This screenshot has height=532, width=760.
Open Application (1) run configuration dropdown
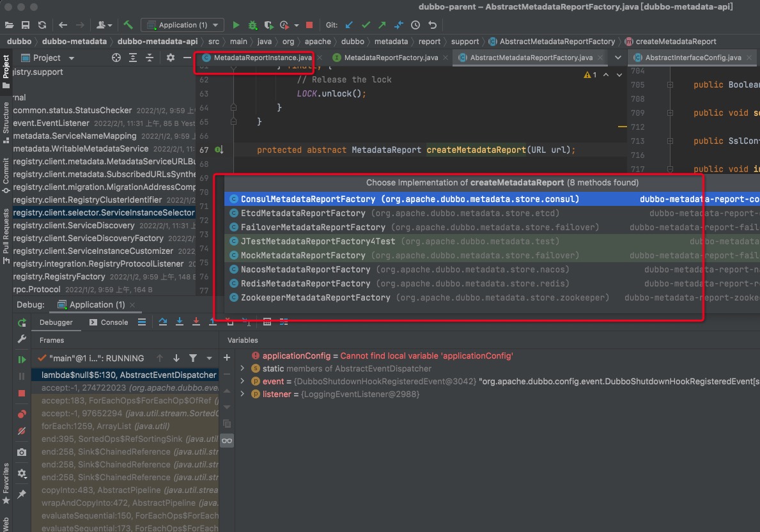pyautogui.click(x=182, y=25)
